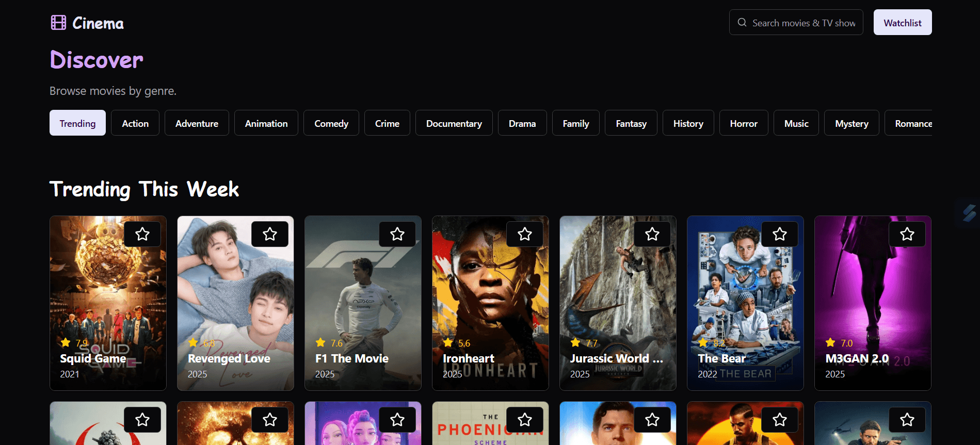Click the 7.9 rating on Squid Game
This screenshot has height=445, width=980.
[82, 343]
